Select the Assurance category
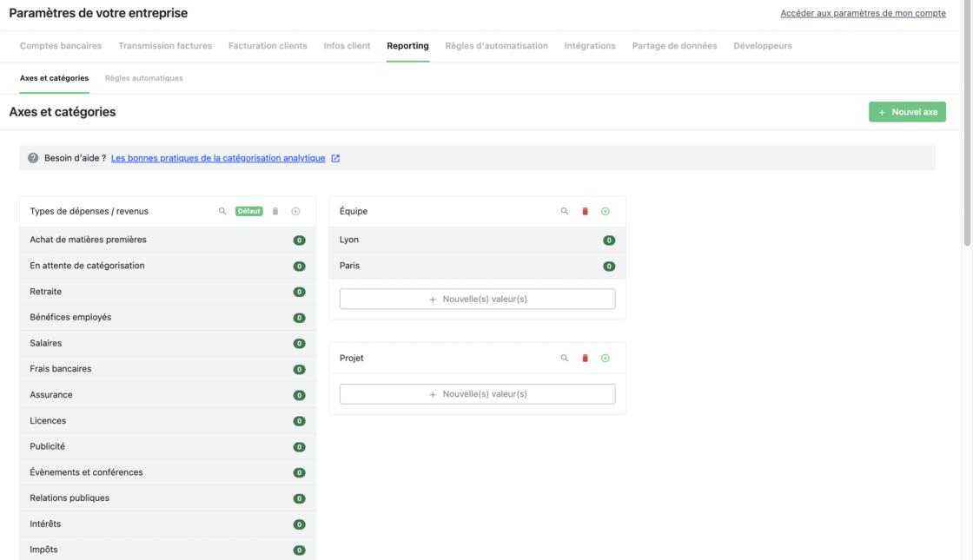 pyautogui.click(x=168, y=395)
